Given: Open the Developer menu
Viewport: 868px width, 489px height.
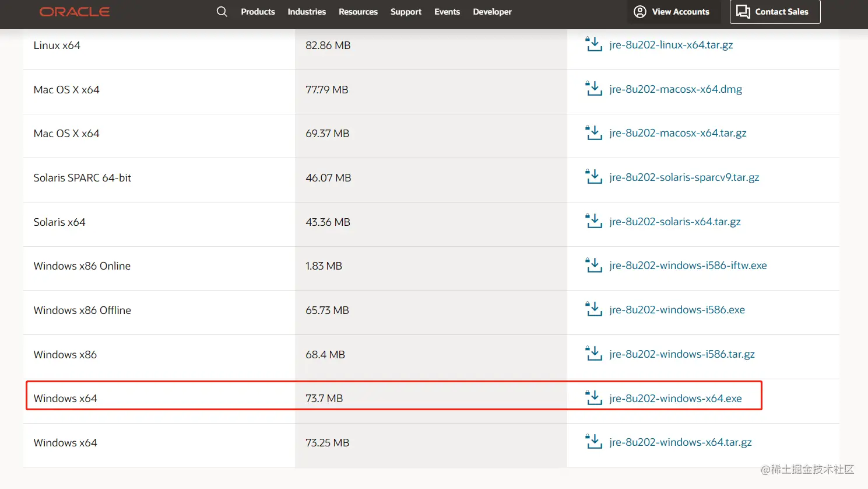Looking at the screenshot, I should pos(492,12).
